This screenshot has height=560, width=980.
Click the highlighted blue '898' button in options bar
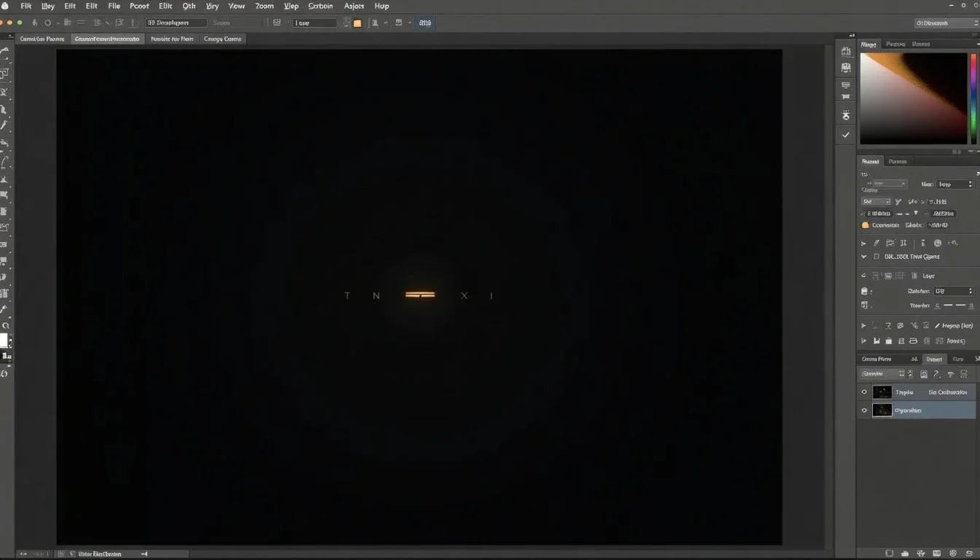pyautogui.click(x=425, y=23)
